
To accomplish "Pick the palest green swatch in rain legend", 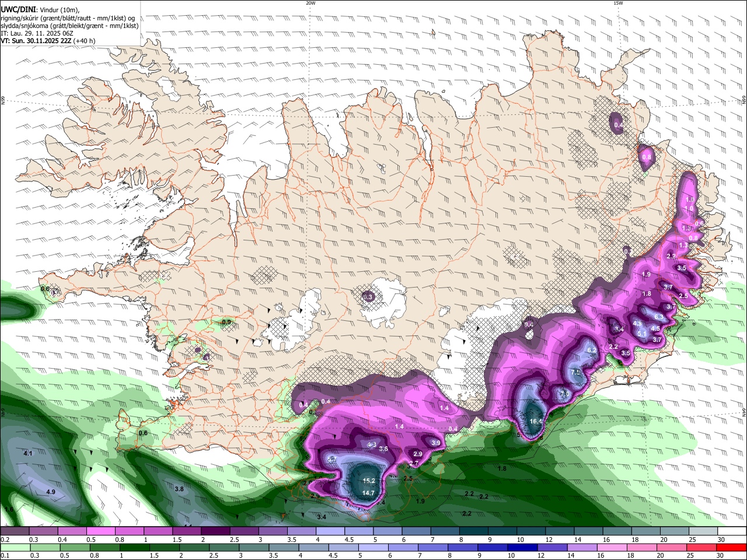I will coord(14,547).
